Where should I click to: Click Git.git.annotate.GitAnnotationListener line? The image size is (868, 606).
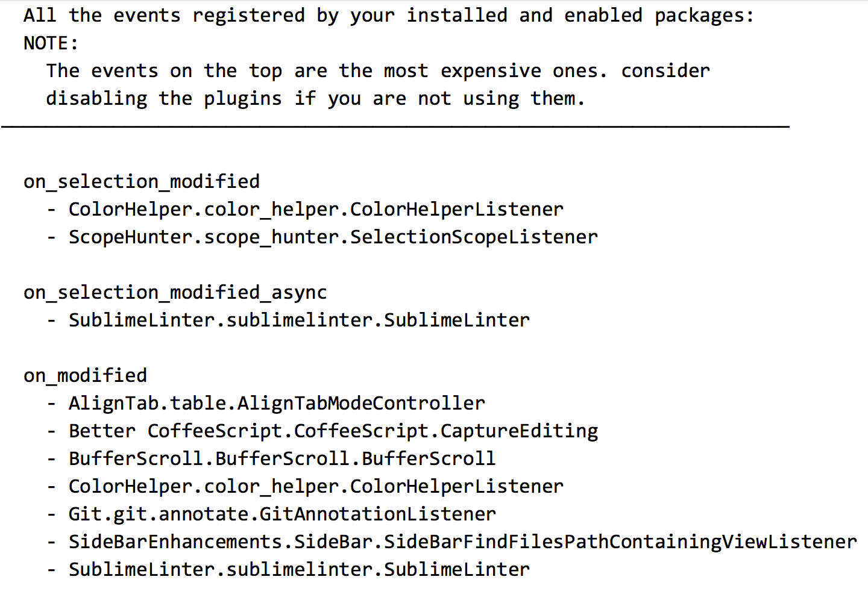coord(282,514)
